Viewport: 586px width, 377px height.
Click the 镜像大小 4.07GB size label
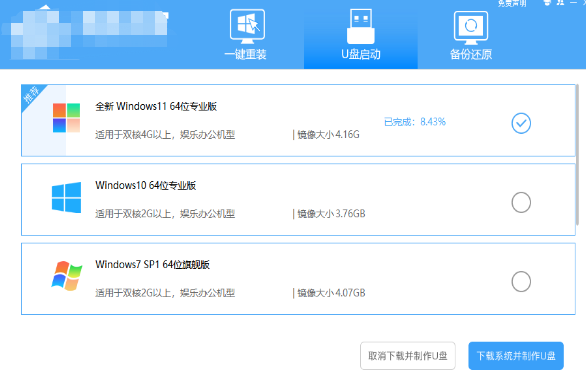coord(331,293)
